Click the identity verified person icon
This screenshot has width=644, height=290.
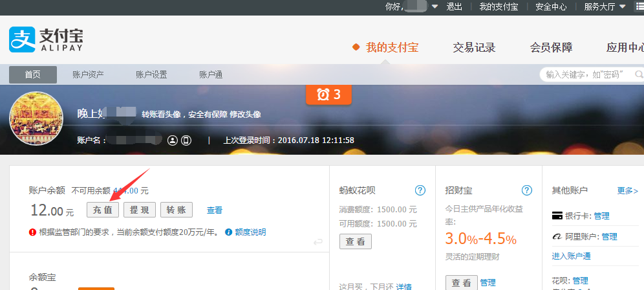173,140
